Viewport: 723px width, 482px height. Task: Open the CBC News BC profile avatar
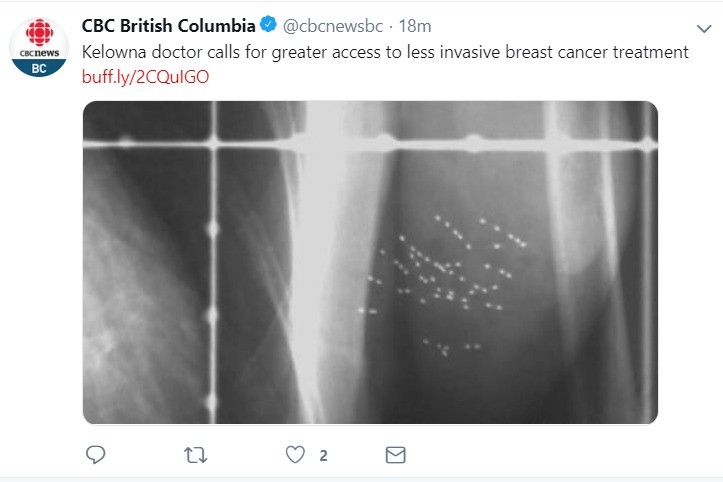(38, 47)
